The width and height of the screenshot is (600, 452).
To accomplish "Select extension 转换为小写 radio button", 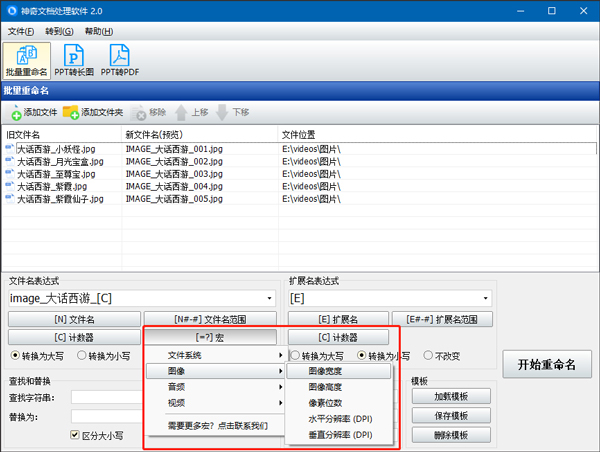I will coord(362,356).
